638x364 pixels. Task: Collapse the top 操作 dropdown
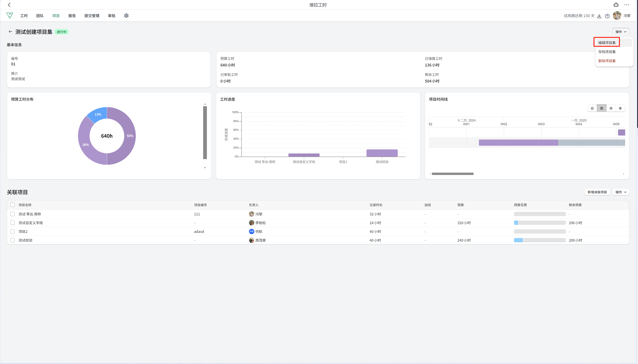(x=621, y=32)
